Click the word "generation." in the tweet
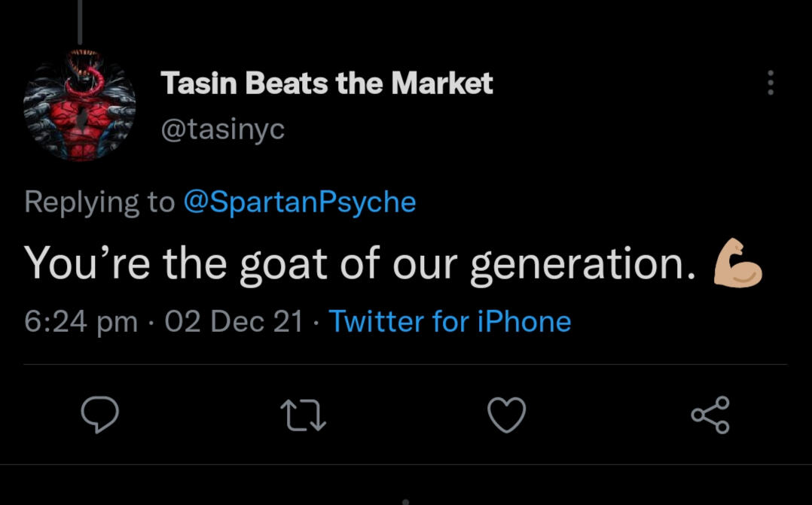Image resolution: width=812 pixels, height=505 pixels. tap(583, 263)
